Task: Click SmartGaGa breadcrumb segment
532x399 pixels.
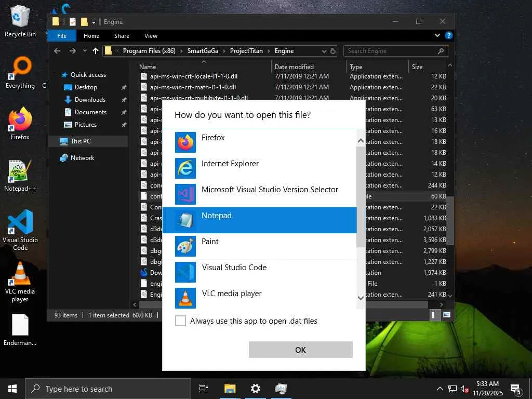Action: (203, 51)
